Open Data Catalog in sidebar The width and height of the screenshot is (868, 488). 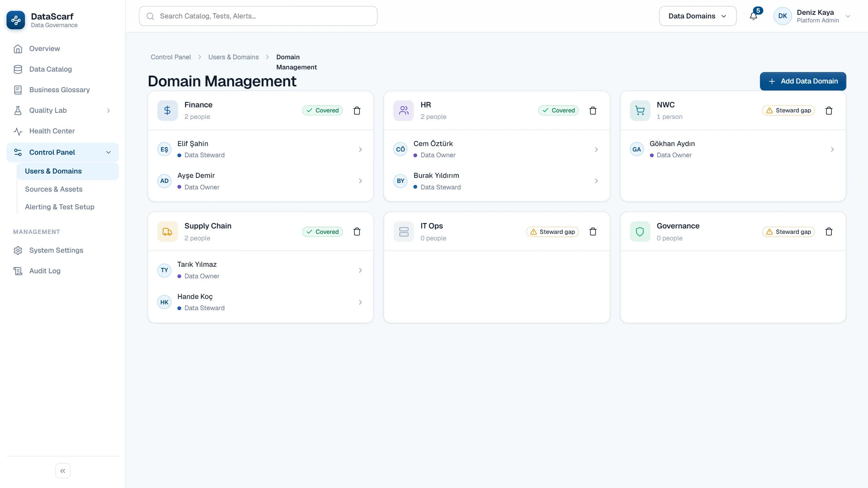[63, 69]
